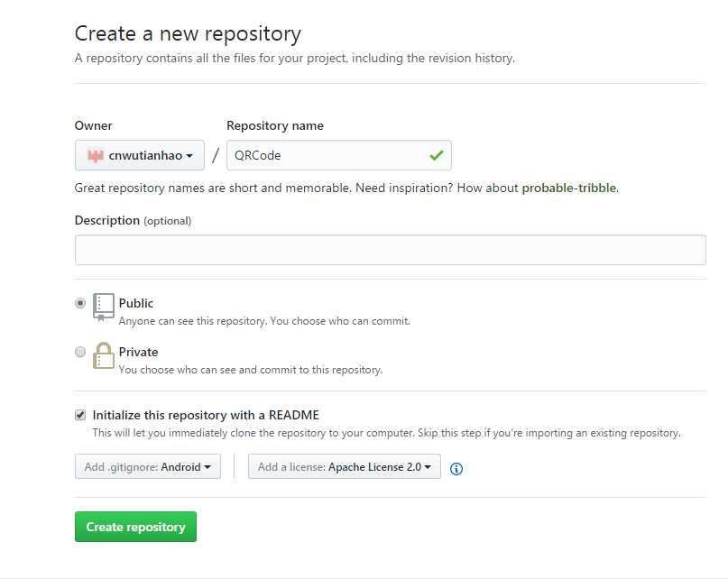Click the 'Owner' label
This screenshot has width=728, height=579.
[x=93, y=126]
